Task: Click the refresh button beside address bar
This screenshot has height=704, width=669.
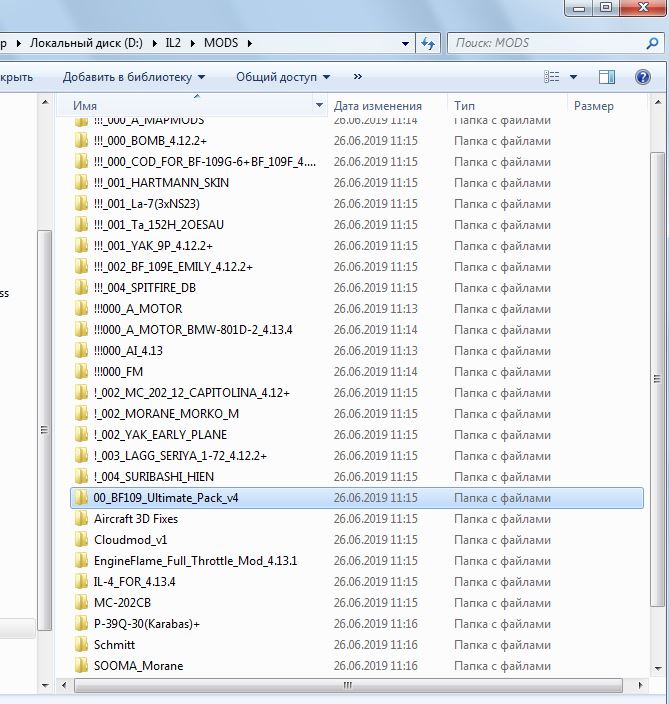Action: [x=427, y=44]
